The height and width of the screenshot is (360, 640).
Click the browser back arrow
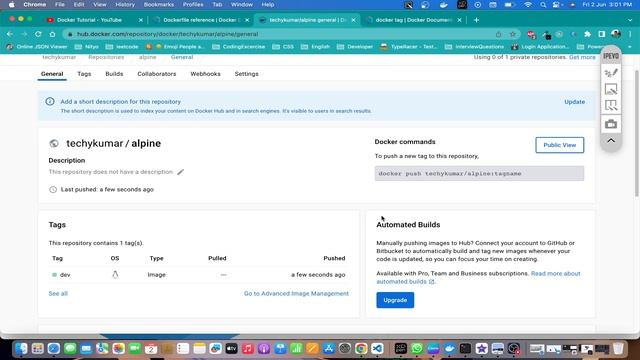(x=10, y=34)
